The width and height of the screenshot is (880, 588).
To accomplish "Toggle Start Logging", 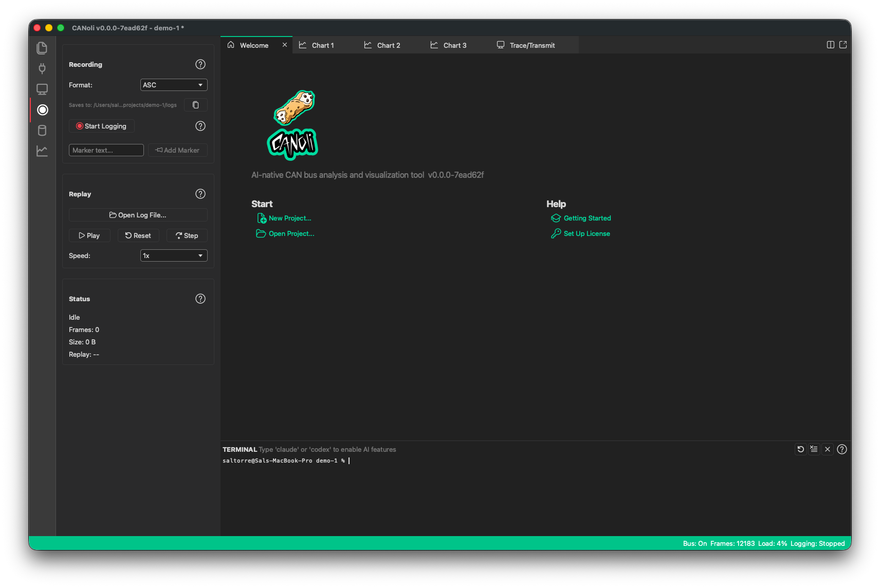I will tap(102, 126).
